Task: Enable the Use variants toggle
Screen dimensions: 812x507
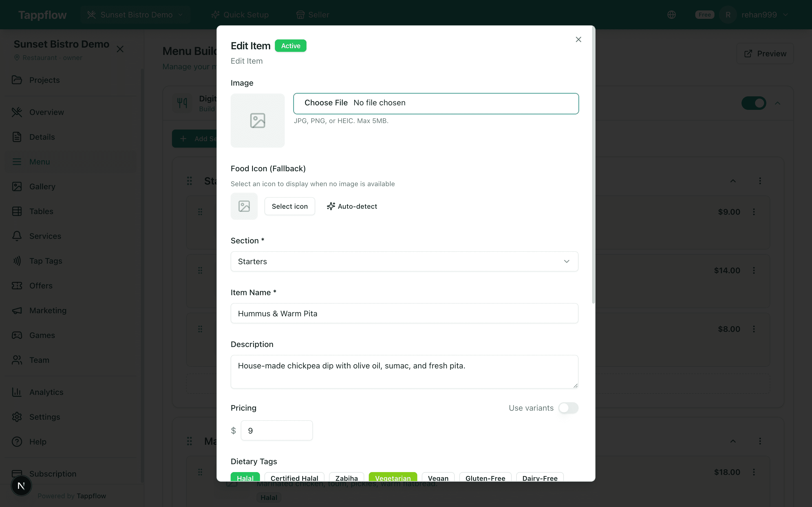Action: coord(568,408)
